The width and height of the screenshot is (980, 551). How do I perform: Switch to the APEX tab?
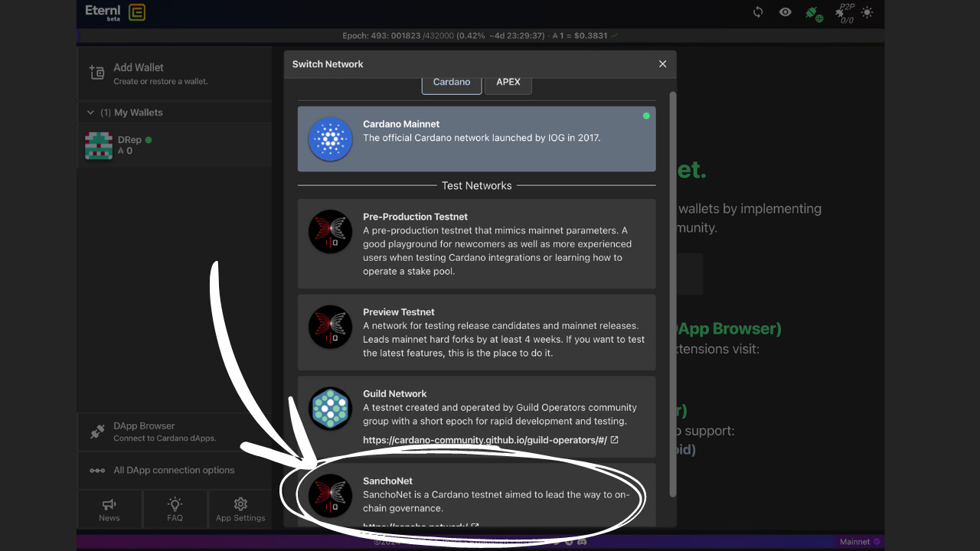tap(508, 83)
